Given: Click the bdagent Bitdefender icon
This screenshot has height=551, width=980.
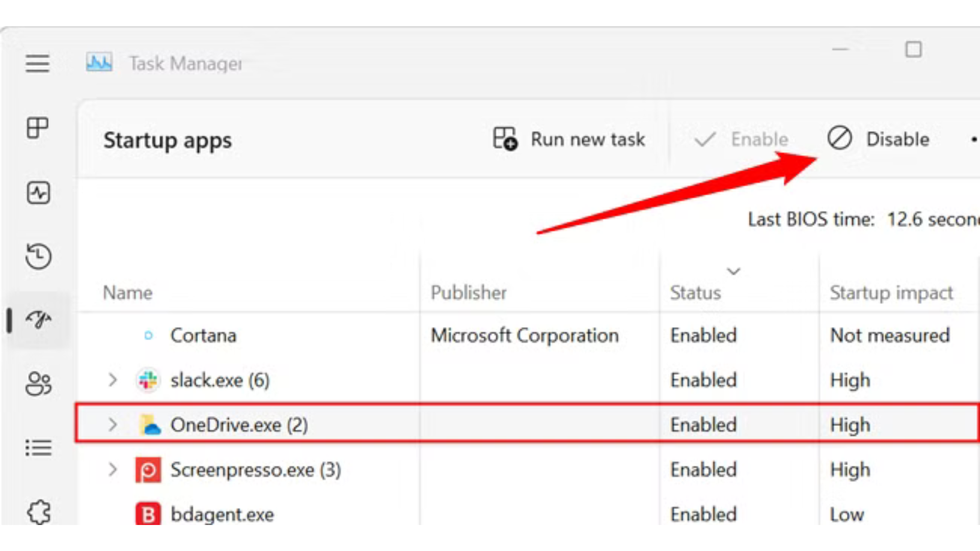Looking at the screenshot, I should click(x=148, y=514).
